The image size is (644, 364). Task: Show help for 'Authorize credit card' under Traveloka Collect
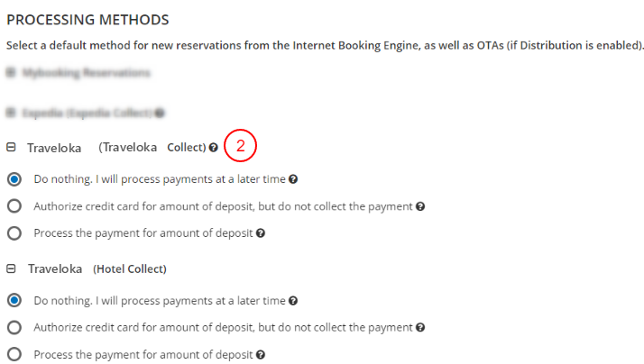pyautogui.click(x=420, y=206)
